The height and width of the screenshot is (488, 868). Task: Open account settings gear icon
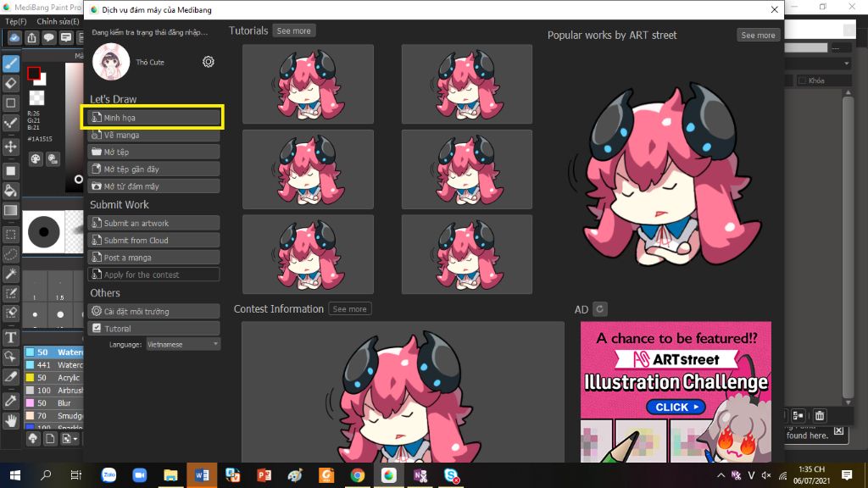coord(209,61)
